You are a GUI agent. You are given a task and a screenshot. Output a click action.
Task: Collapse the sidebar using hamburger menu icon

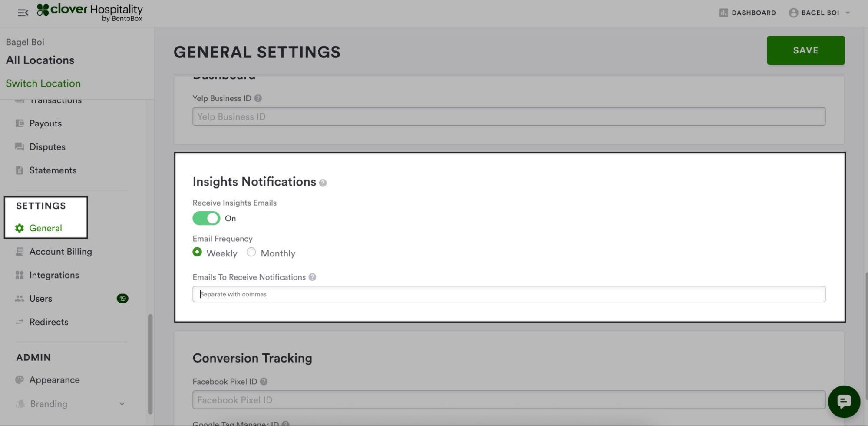23,13
